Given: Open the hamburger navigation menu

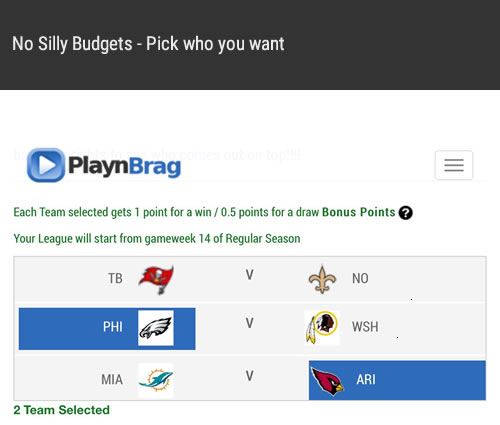Looking at the screenshot, I should click(x=454, y=165).
